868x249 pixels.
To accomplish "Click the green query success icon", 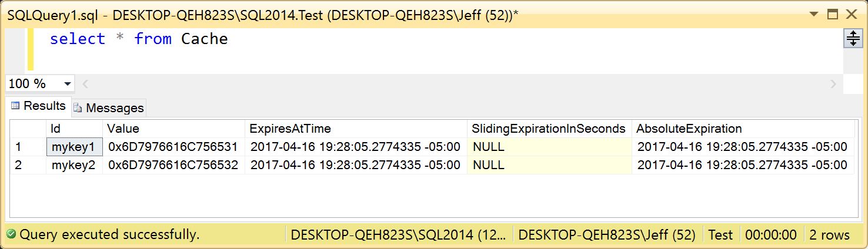I will point(11,235).
